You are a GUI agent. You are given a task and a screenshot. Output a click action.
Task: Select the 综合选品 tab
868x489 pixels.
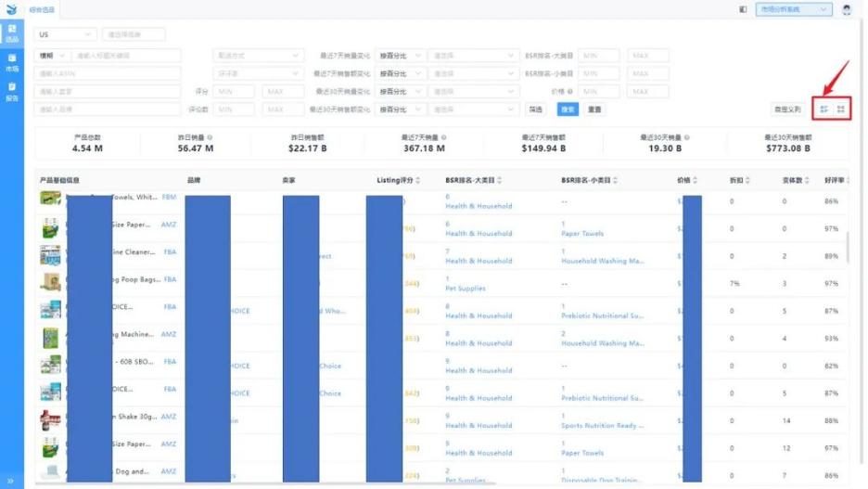click(x=42, y=9)
